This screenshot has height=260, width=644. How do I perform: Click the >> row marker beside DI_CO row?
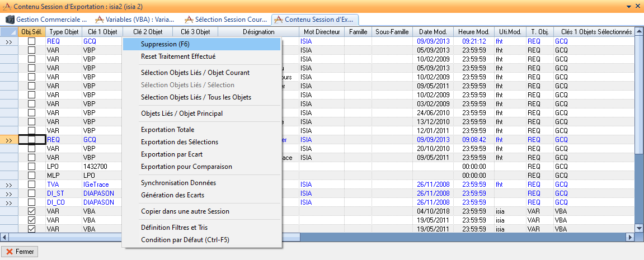9,202
